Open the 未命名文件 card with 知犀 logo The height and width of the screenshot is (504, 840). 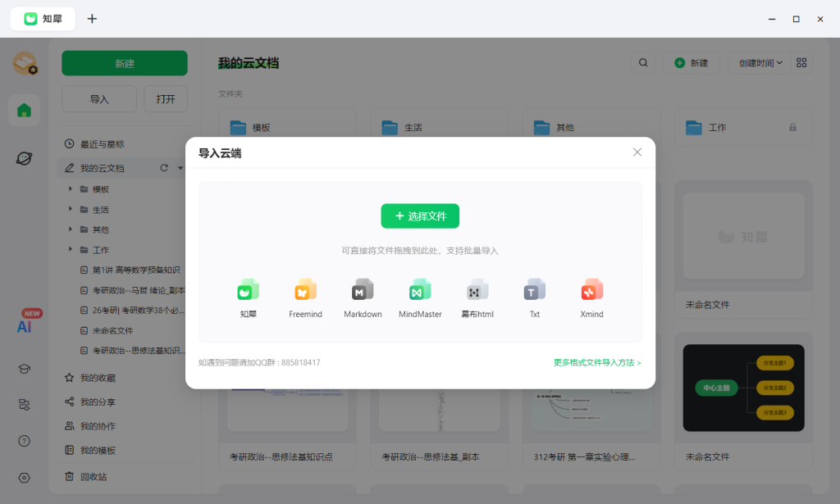743,249
